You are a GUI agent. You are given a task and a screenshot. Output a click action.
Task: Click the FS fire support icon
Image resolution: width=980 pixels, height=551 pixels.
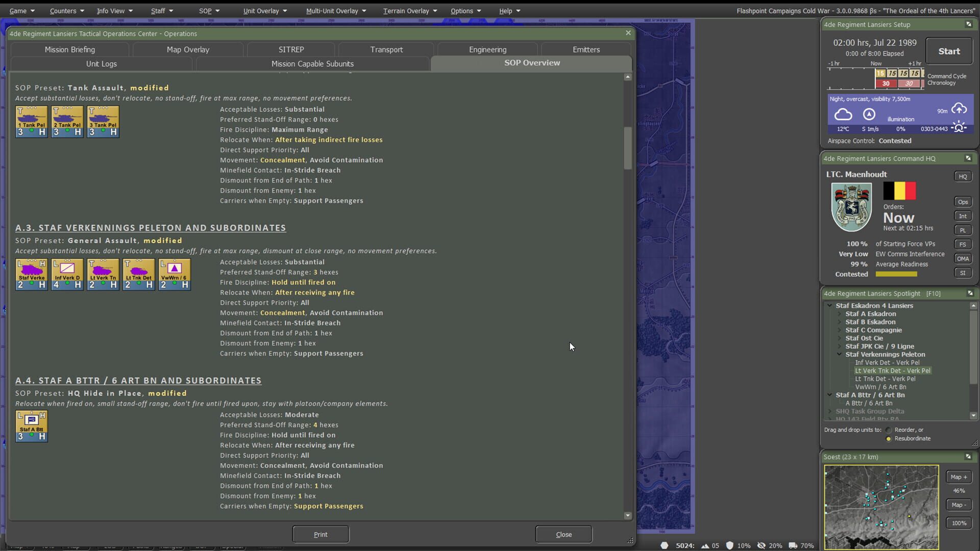coord(963,244)
